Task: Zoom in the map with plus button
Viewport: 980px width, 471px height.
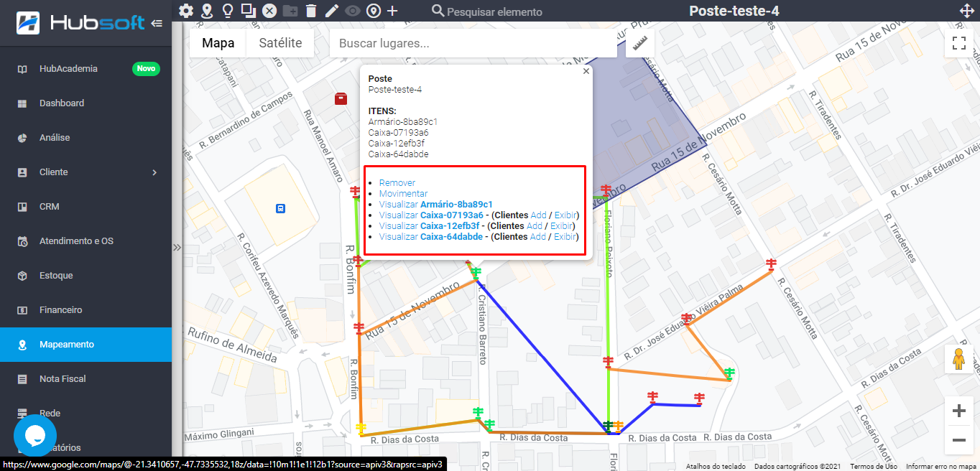Action: (x=958, y=411)
